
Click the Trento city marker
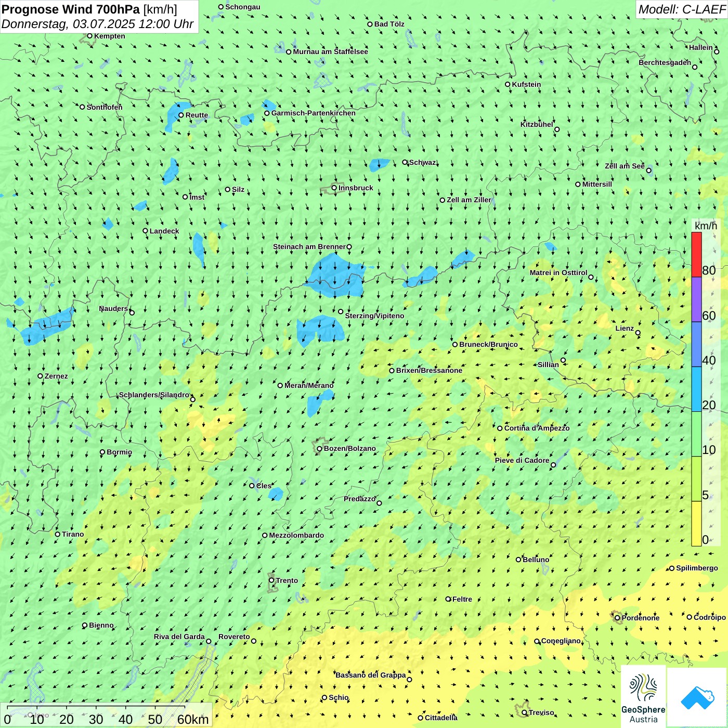click(x=271, y=580)
